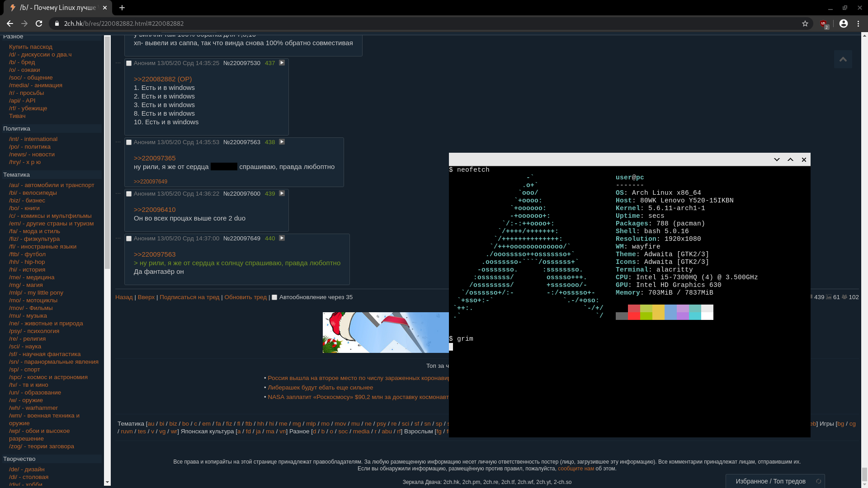Tick the checkbox on post №220097530

click(129, 63)
